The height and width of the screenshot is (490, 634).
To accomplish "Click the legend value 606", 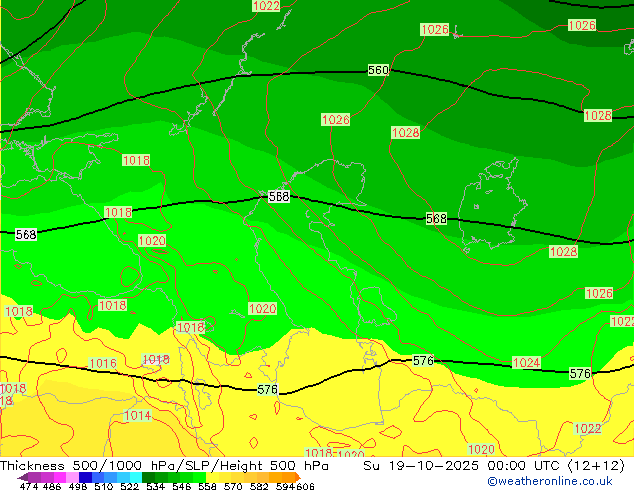I will coord(305,486).
